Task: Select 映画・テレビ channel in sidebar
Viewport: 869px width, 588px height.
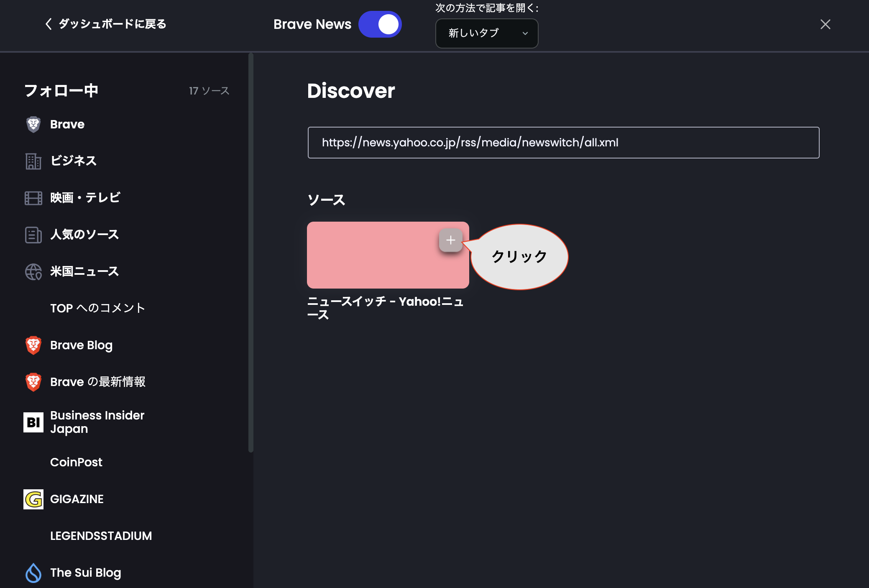Action: [x=85, y=198]
